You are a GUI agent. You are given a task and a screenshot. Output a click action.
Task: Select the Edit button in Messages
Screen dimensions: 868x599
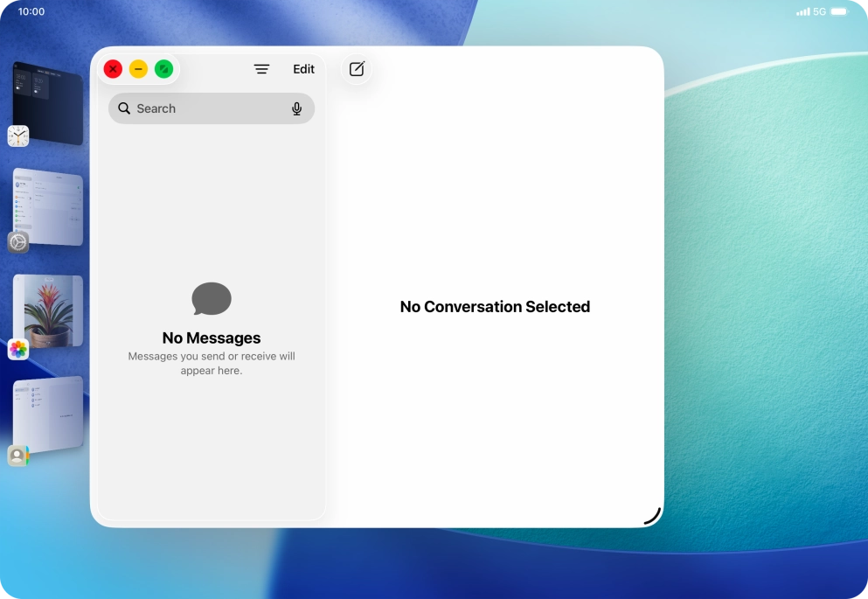(x=303, y=69)
